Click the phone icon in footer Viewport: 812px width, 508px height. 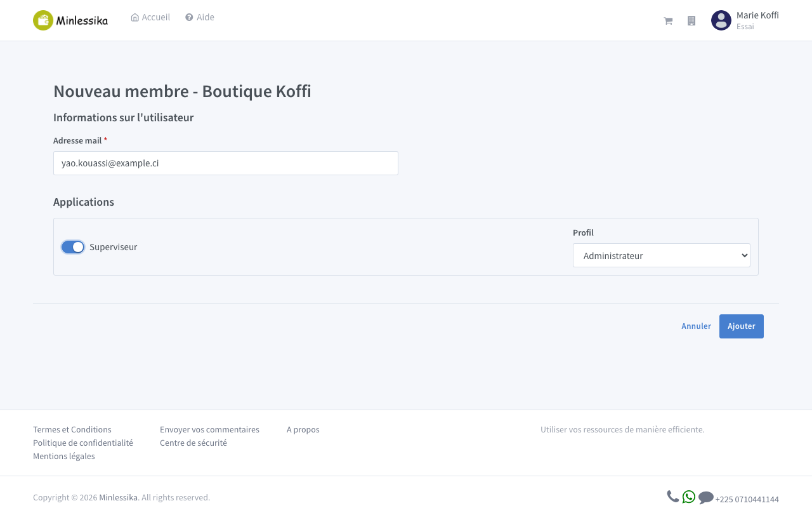click(x=673, y=497)
